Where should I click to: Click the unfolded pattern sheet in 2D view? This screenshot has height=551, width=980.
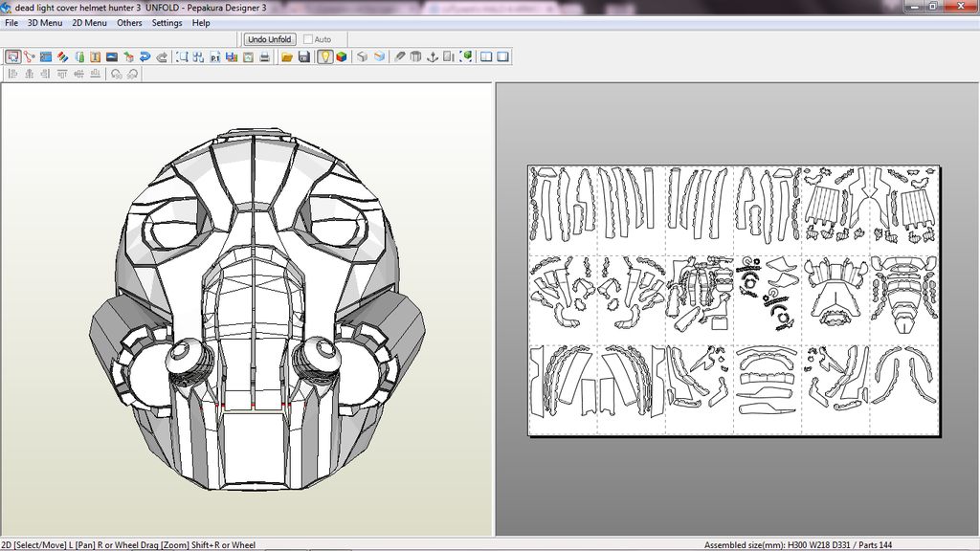pyautogui.click(x=734, y=300)
